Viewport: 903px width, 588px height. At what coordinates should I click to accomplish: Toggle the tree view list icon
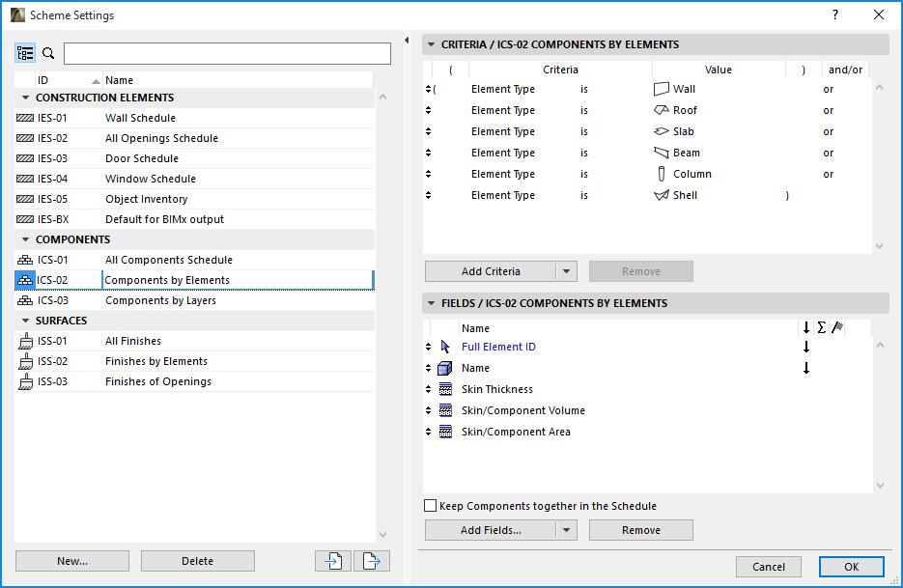(25, 53)
